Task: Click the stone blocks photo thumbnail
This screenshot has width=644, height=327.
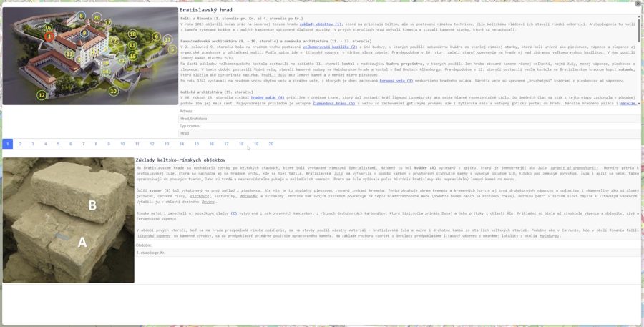Action: (x=68, y=220)
